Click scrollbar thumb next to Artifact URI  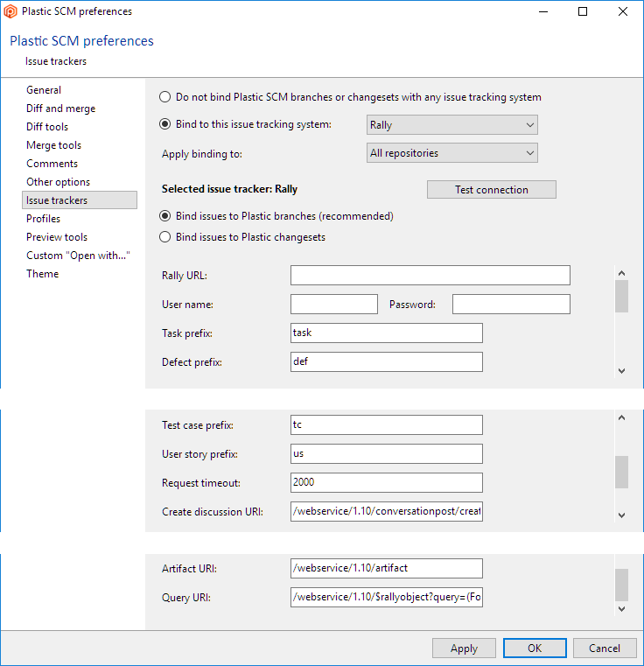tap(621, 585)
